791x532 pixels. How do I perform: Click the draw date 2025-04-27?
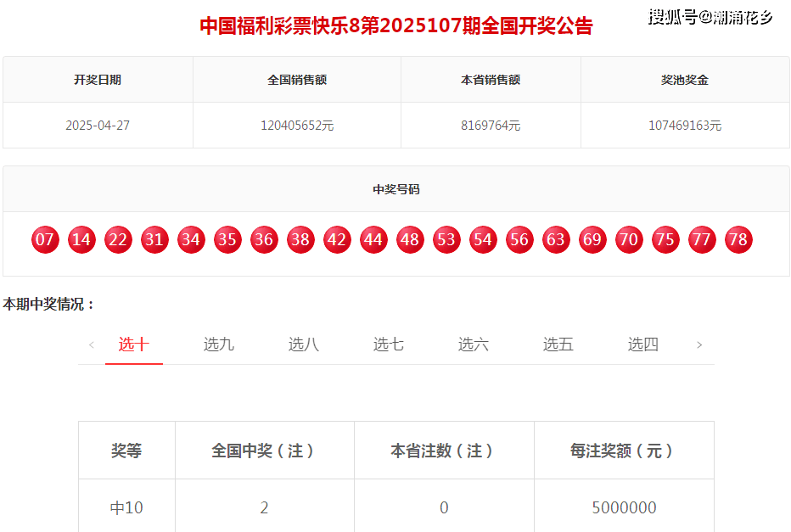pos(98,126)
